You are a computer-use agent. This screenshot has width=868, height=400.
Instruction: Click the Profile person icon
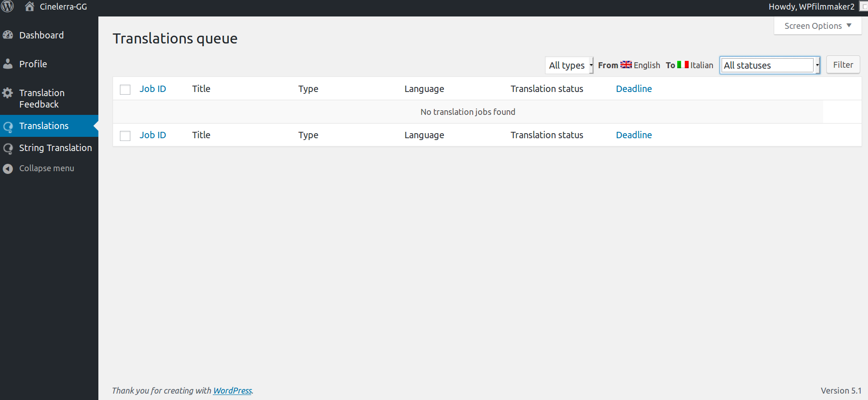(x=8, y=64)
